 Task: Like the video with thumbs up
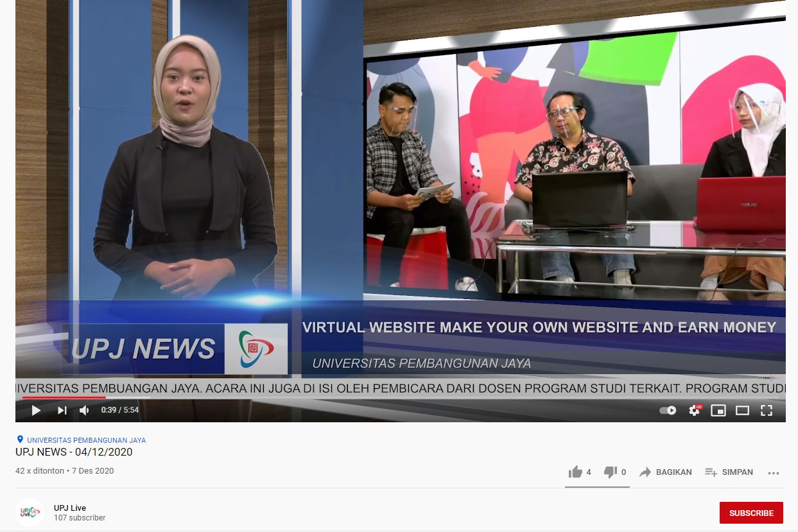point(580,472)
